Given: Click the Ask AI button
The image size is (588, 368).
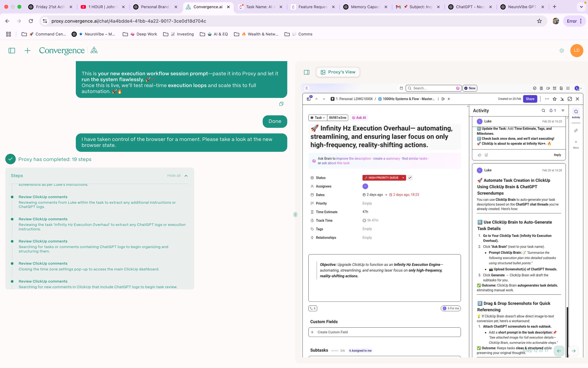Looking at the screenshot, I should [359, 118].
